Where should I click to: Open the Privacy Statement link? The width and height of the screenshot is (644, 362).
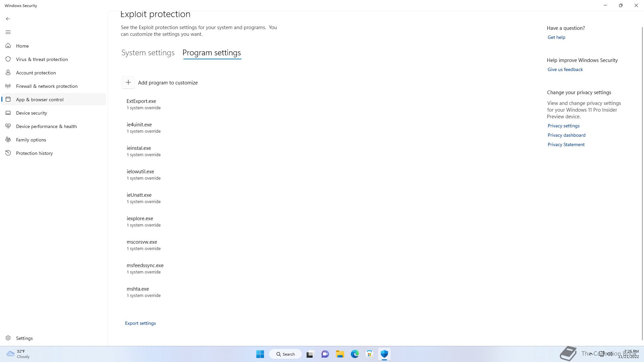[566, 144]
